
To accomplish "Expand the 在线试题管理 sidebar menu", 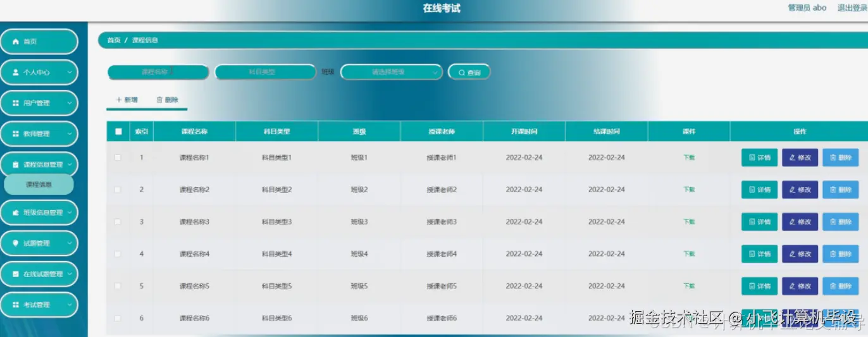I will pos(39,274).
